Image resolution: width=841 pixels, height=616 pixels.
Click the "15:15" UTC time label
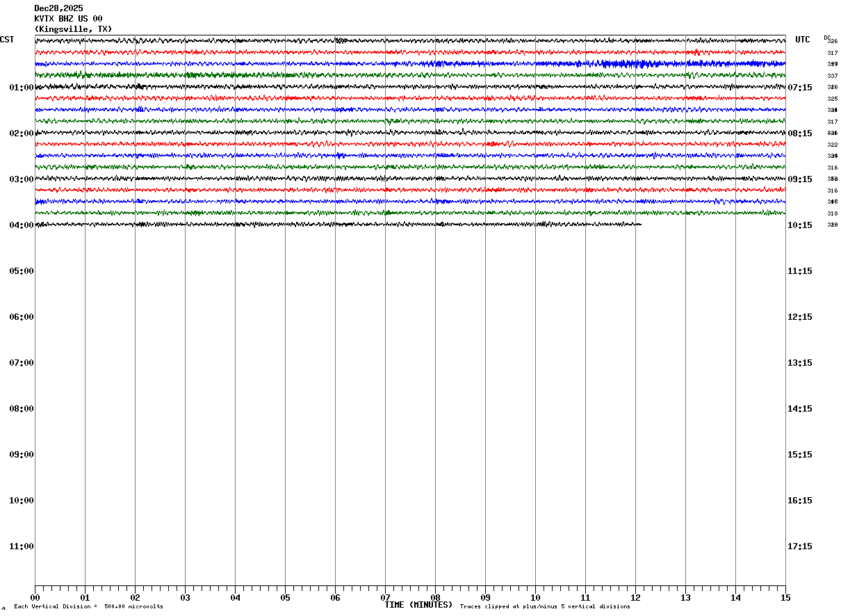pyautogui.click(x=800, y=455)
